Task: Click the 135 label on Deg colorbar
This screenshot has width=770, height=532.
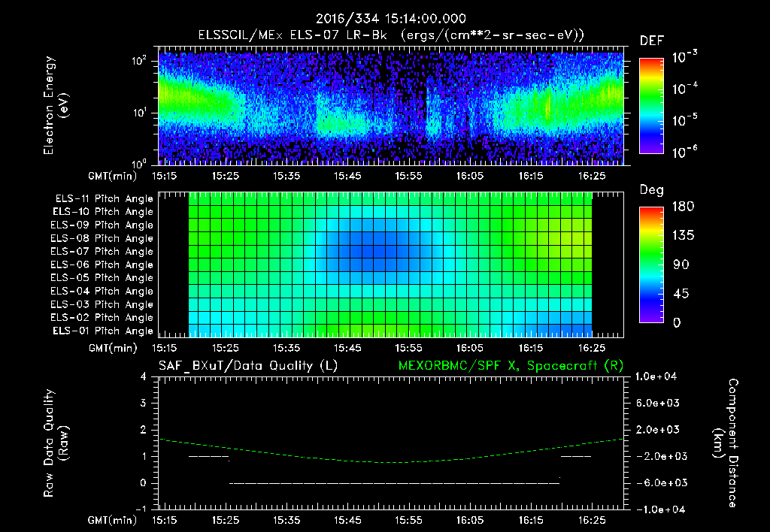Action: click(x=683, y=236)
